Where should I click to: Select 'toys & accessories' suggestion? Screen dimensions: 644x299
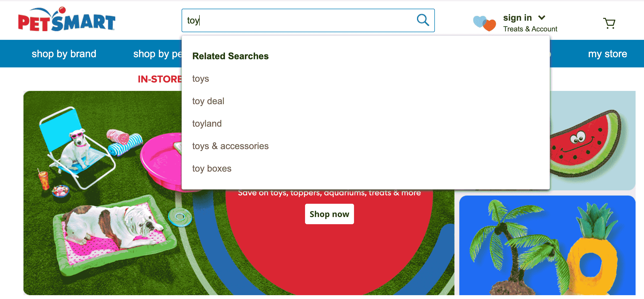pyautogui.click(x=230, y=146)
